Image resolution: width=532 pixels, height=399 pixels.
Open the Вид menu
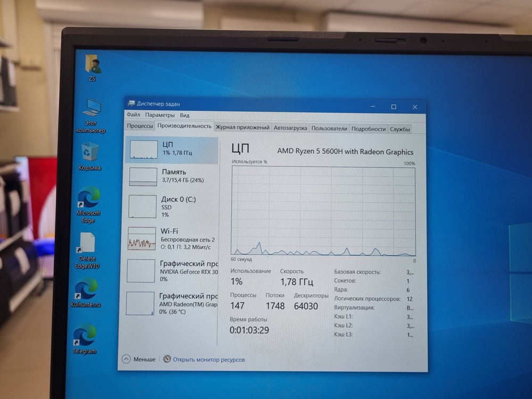pyautogui.click(x=185, y=115)
